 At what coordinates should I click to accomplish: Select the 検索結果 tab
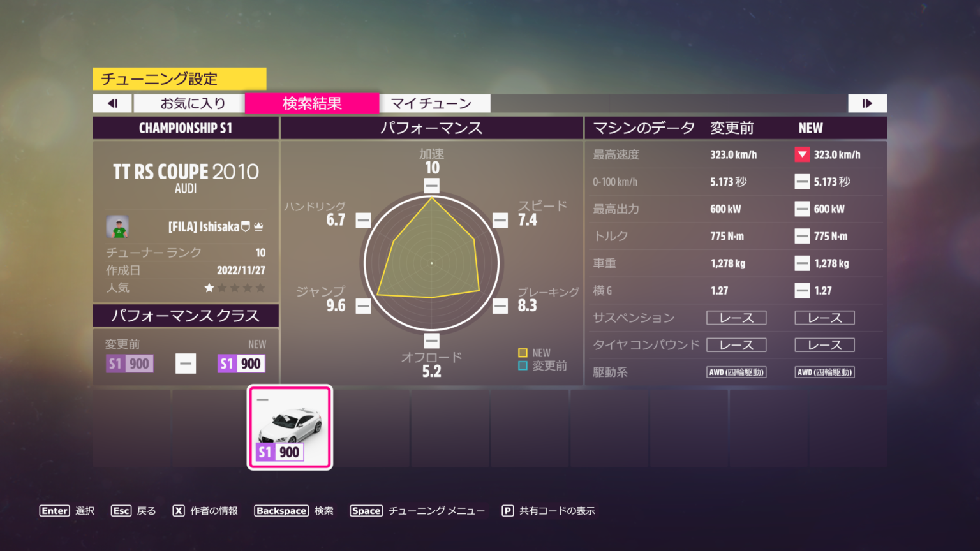[x=312, y=103]
